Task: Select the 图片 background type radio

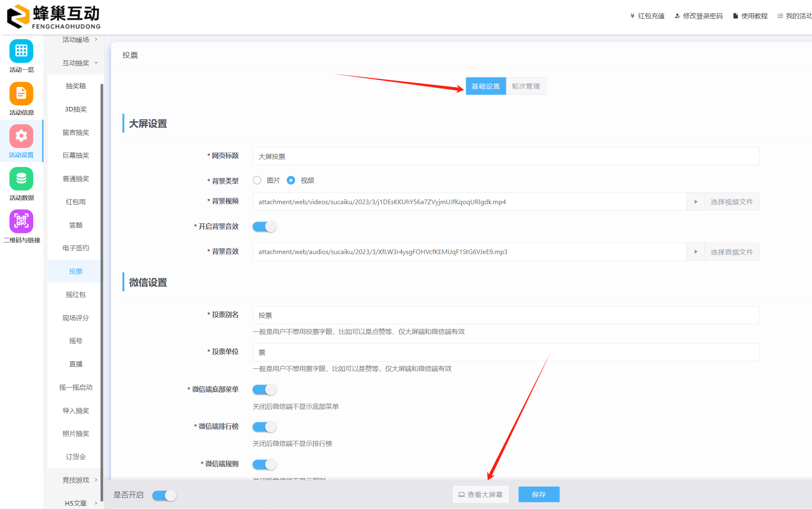Action: [x=257, y=180]
